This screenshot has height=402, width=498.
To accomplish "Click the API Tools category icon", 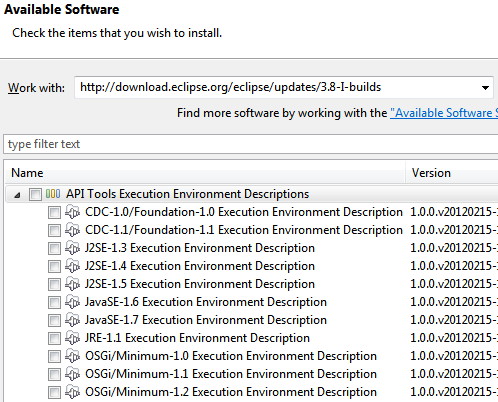I will (53, 194).
